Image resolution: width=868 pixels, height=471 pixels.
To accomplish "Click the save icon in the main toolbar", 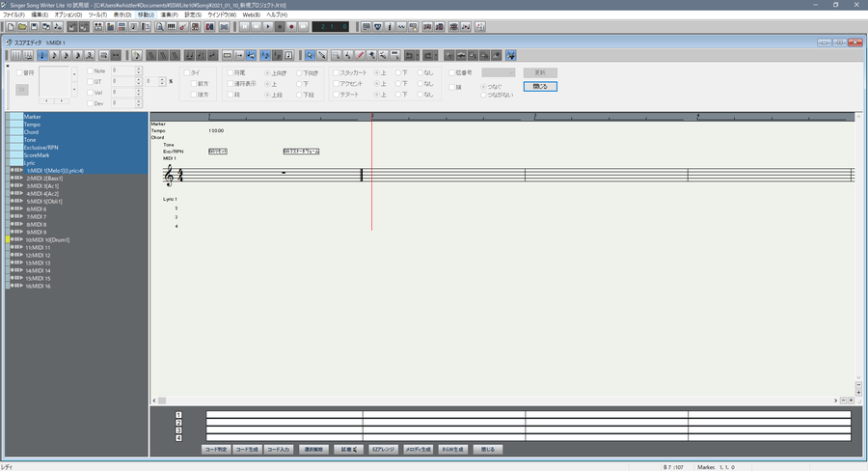I will tap(33, 26).
